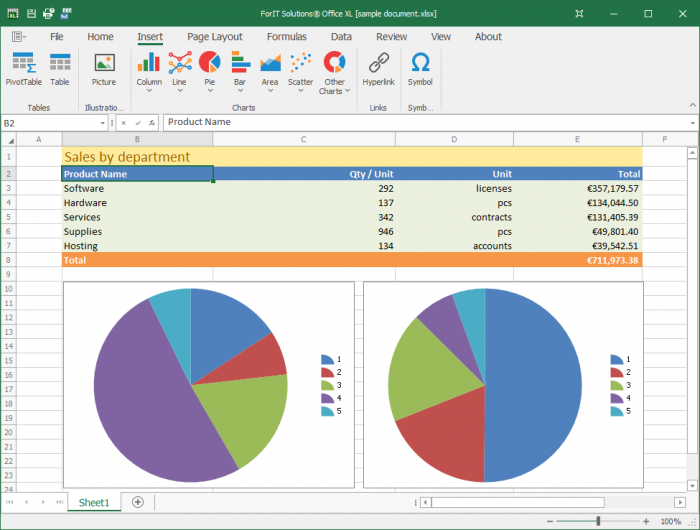700x530 pixels.
Task: Expand the Column chart dropdown
Action: pyautogui.click(x=149, y=90)
